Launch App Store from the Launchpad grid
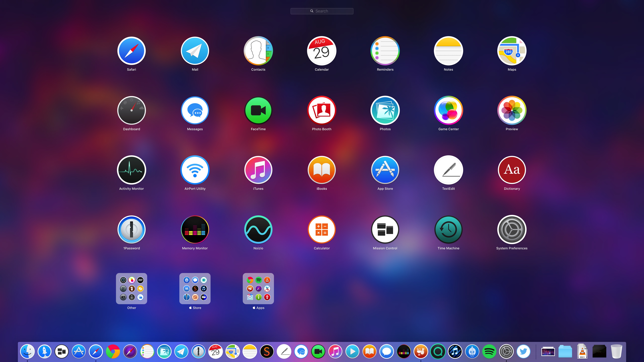Viewport: 644px width, 362px height. 385,170
